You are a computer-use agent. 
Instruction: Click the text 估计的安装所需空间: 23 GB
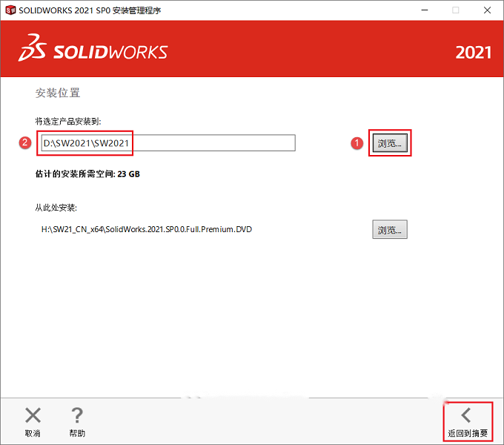tap(87, 174)
